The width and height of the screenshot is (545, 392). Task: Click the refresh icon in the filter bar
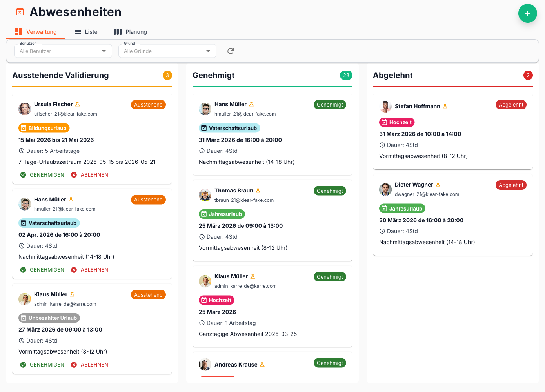point(230,51)
